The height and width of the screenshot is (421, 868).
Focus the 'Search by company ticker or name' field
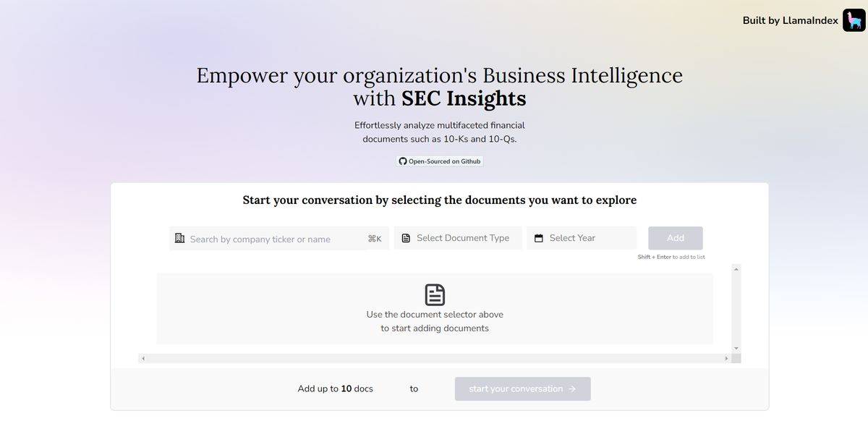click(x=279, y=239)
